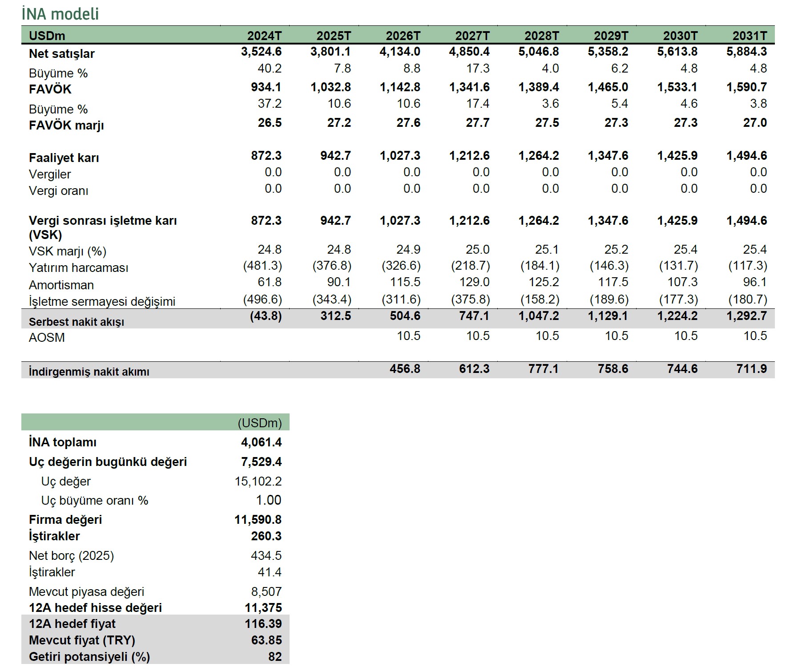Screen dimensions: 786x672
Task: Select the Getiri potansiyeli (%) label
Action: 89,657
